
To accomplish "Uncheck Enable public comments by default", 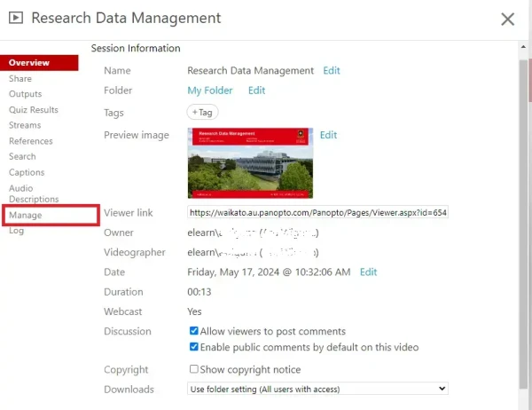I will [x=193, y=347].
